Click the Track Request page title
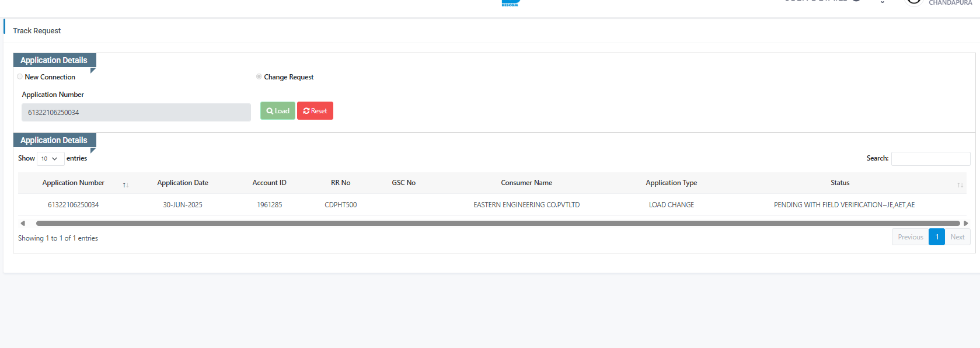The width and height of the screenshot is (980, 348). tap(37, 30)
